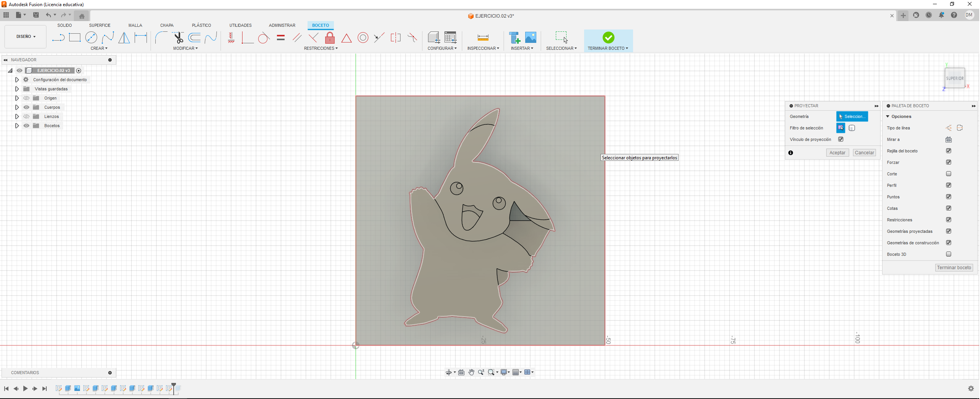Switch to the SUPERFICIE tab

(x=100, y=25)
